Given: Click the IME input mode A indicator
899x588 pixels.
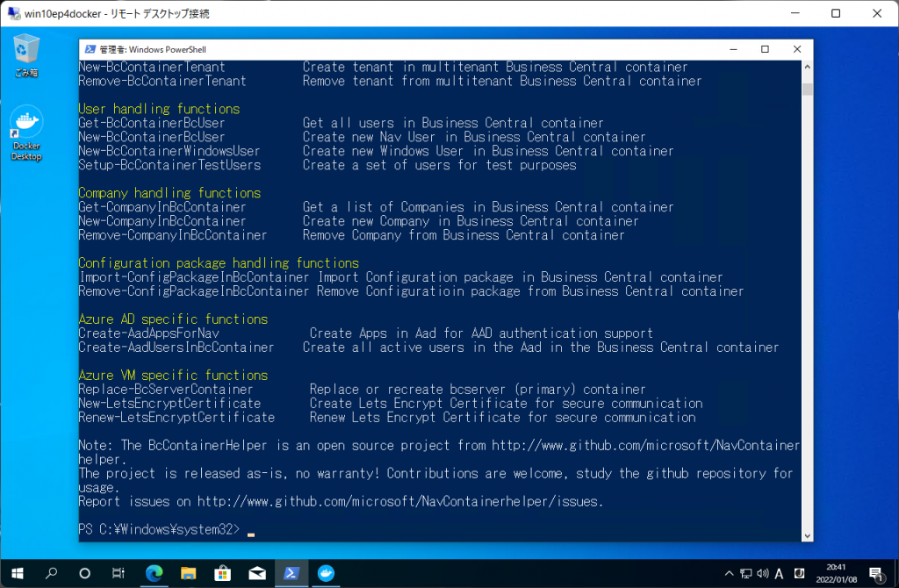Looking at the screenshot, I should point(780,574).
